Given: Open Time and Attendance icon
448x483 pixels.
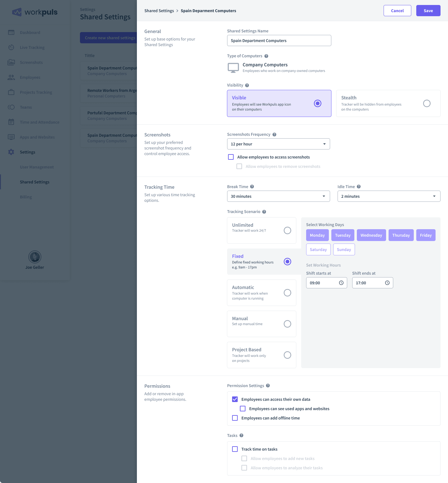Looking at the screenshot, I should pos(11,122).
